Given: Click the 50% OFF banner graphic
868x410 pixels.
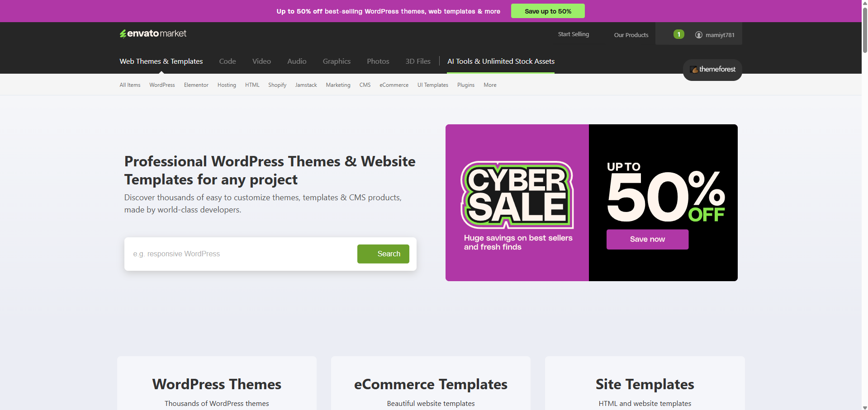Looking at the screenshot, I should 666,193.
